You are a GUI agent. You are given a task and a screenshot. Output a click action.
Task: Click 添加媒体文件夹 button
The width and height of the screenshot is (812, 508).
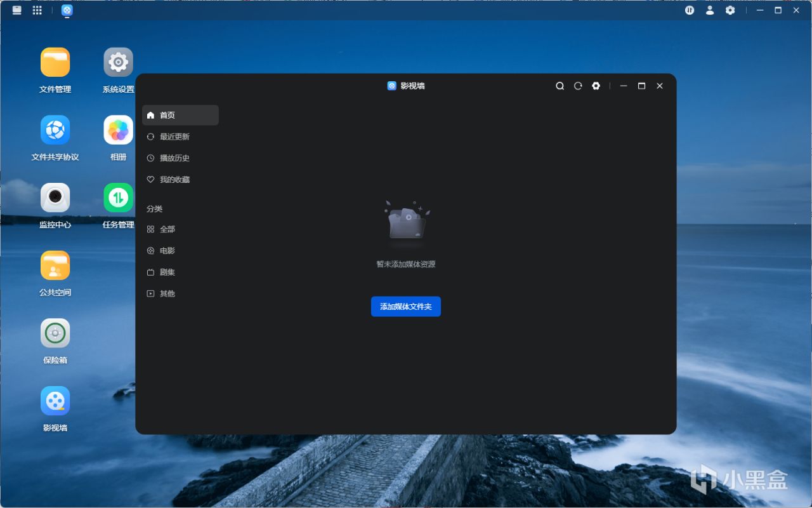(x=406, y=307)
